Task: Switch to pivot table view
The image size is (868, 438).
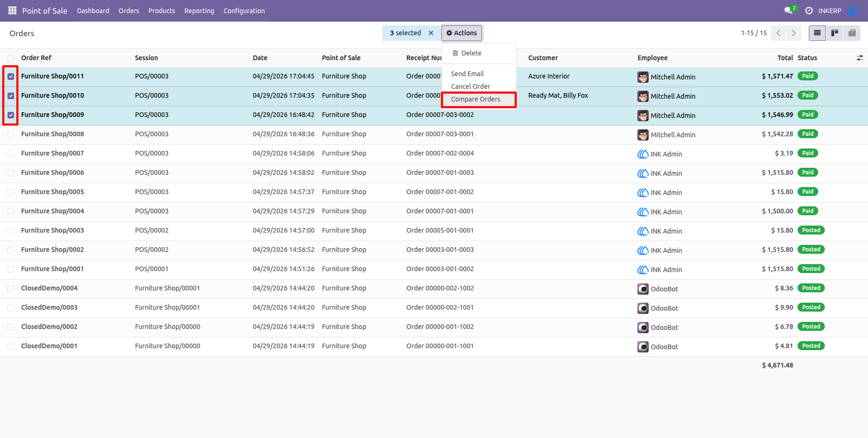Action: (x=852, y=33)
